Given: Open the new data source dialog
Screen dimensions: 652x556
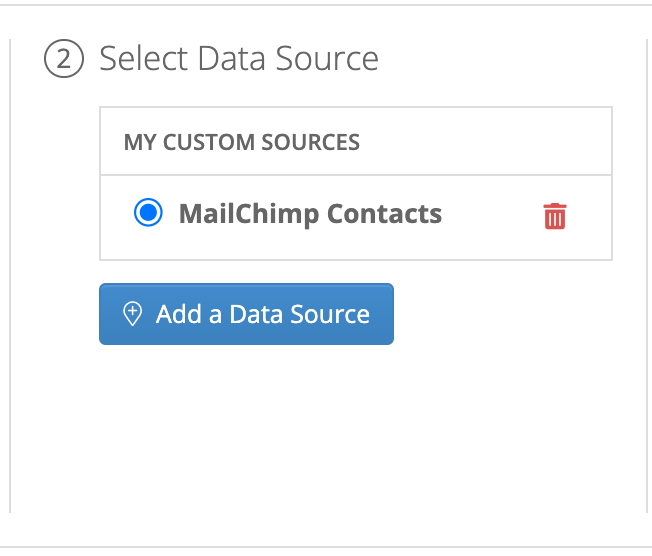Looking at the screenshot, I should click(x=246, y=314).
